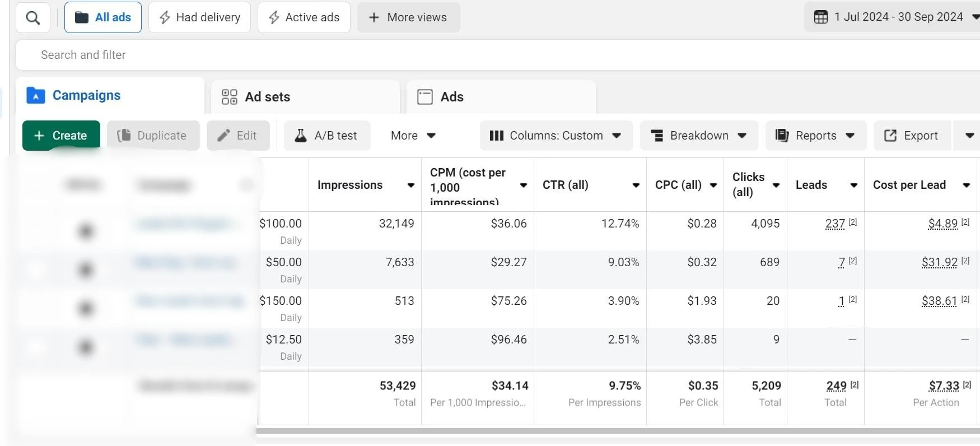Open Impressions column menu arrow
Image resolution: width=980 pixels, height=446 pixels.
[x=410, y=185]
